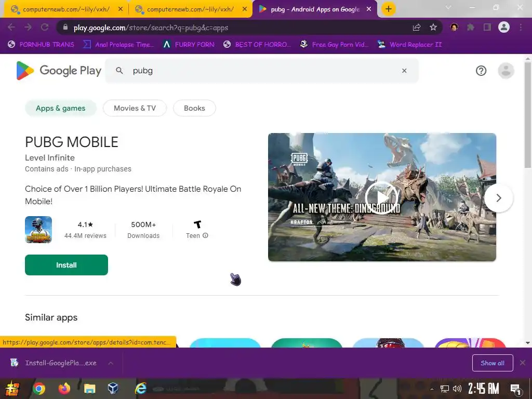532x399 pixels.
Task: Open VirtualBox from the taskbar
Action: pyautogui.click(x=113, y=389)
